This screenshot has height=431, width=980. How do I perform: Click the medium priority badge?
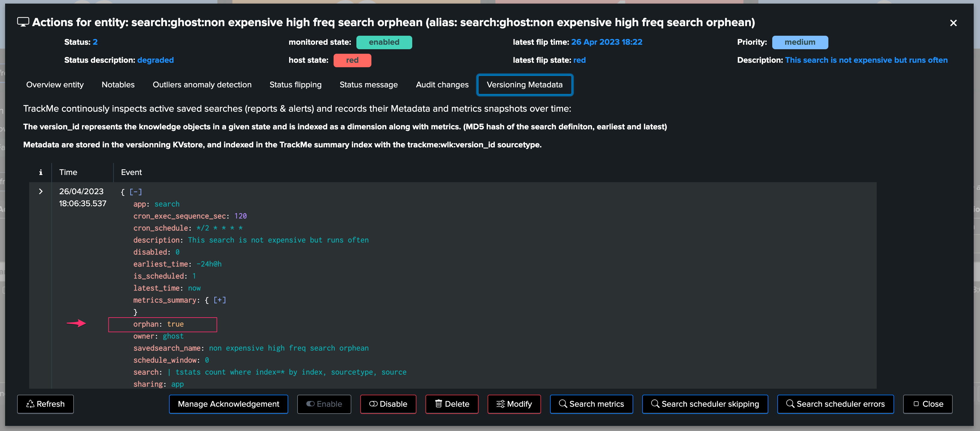[x=800, y=42]
